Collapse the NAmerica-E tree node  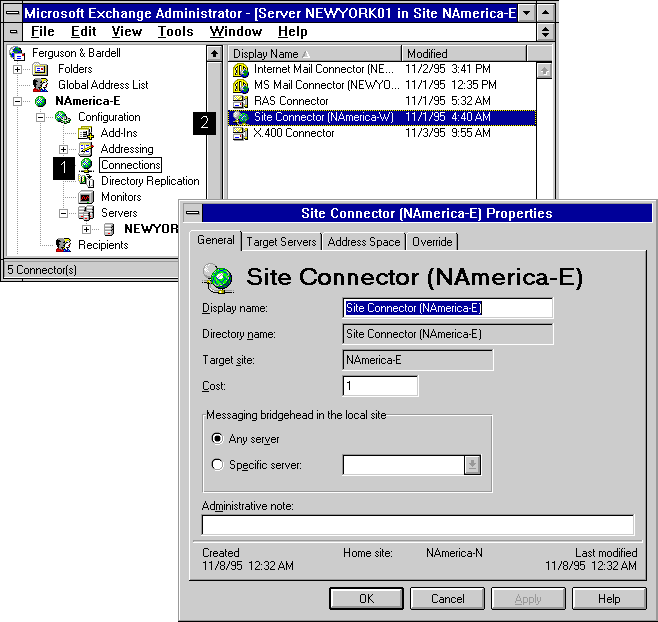pos(18,101)
